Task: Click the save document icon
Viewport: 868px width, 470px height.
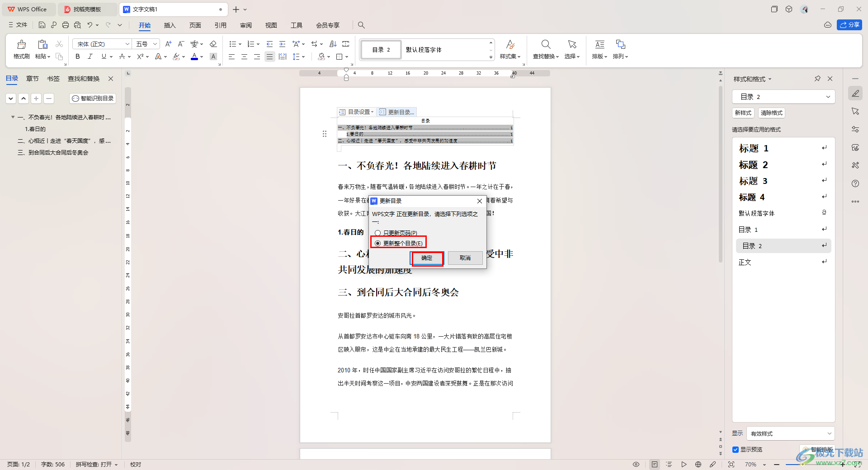Action: pos(42,25)
